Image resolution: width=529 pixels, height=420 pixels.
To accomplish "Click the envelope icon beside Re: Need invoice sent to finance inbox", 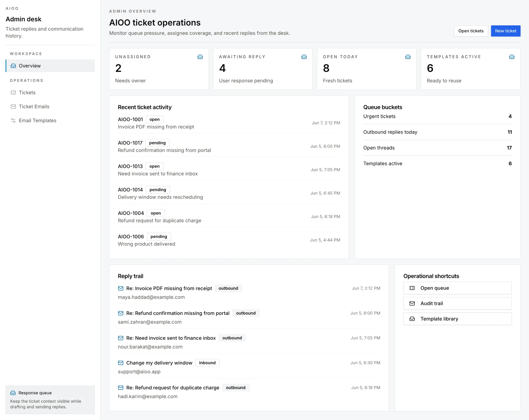I will (x=121, y=338).
